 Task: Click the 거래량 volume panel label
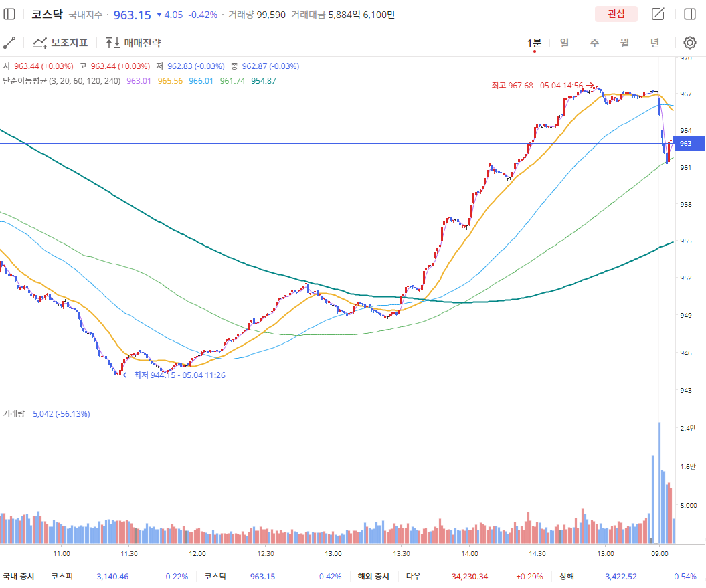click(14, 414)
